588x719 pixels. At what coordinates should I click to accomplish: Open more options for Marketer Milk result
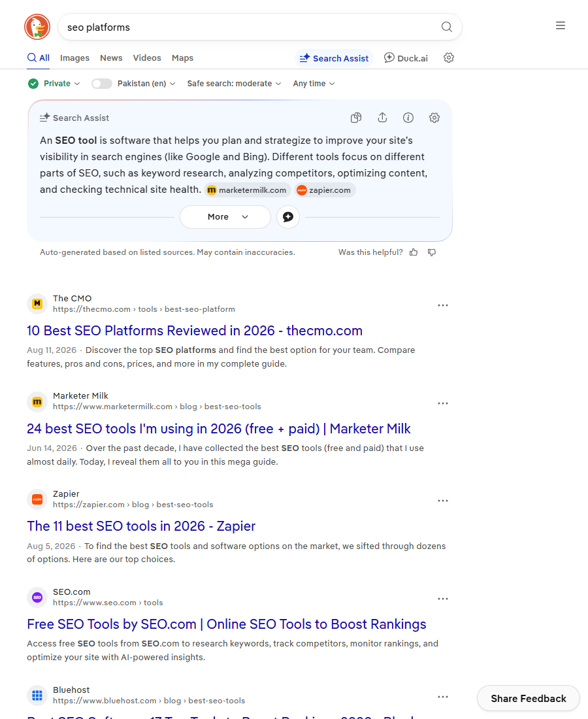point(443,403)
